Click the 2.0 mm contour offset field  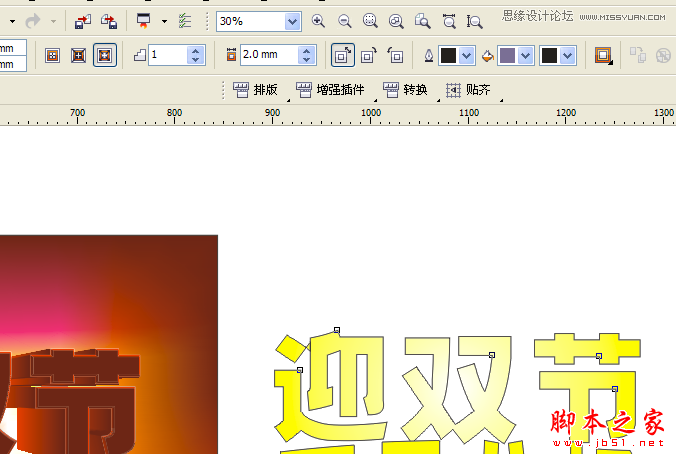pyautogui.click(x=269, y=55)
